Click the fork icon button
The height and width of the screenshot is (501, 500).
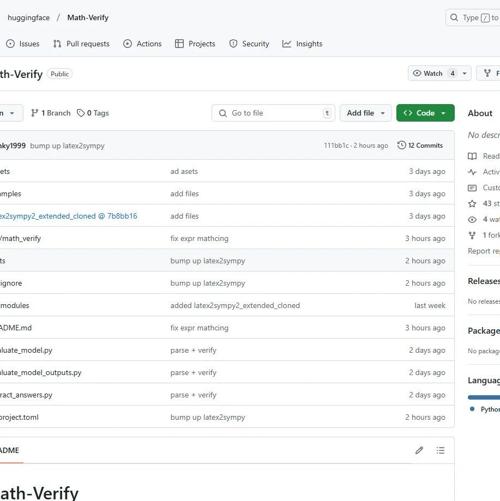pos(488,73)
